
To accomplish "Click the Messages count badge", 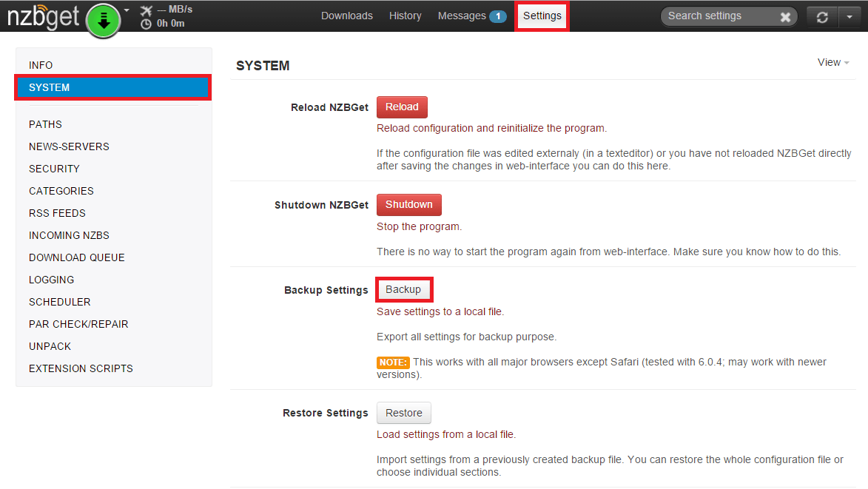I will 498,16.
